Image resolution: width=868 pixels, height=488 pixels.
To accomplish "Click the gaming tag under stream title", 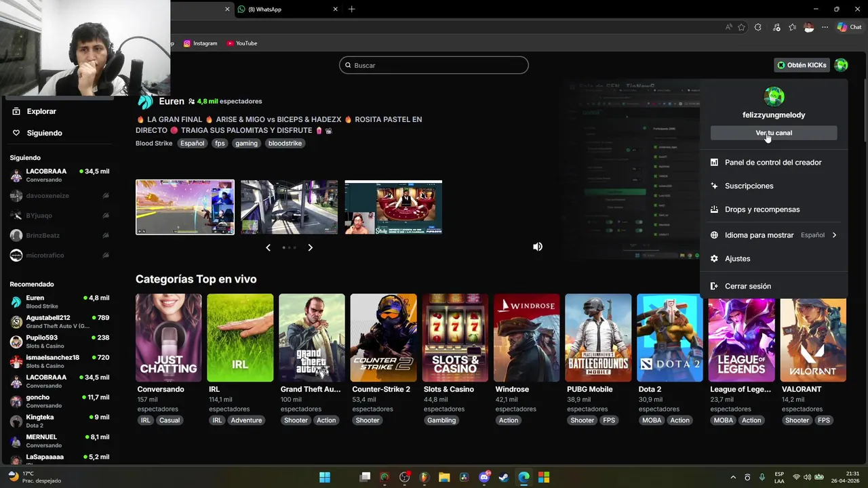I will click(x=246, y=143).
